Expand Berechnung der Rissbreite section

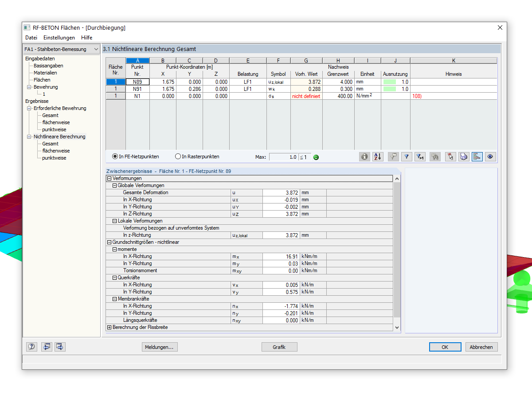tap(109, 327)
